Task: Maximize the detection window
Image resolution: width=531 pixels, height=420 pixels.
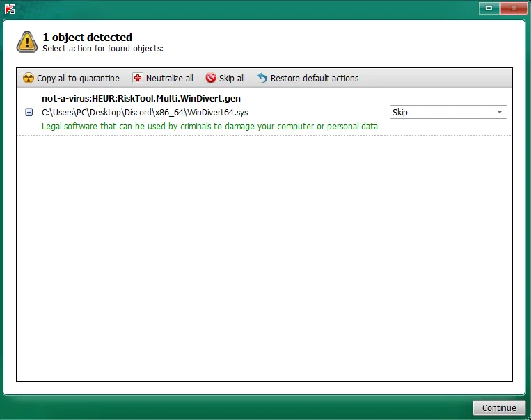Action: click(489, 8)
